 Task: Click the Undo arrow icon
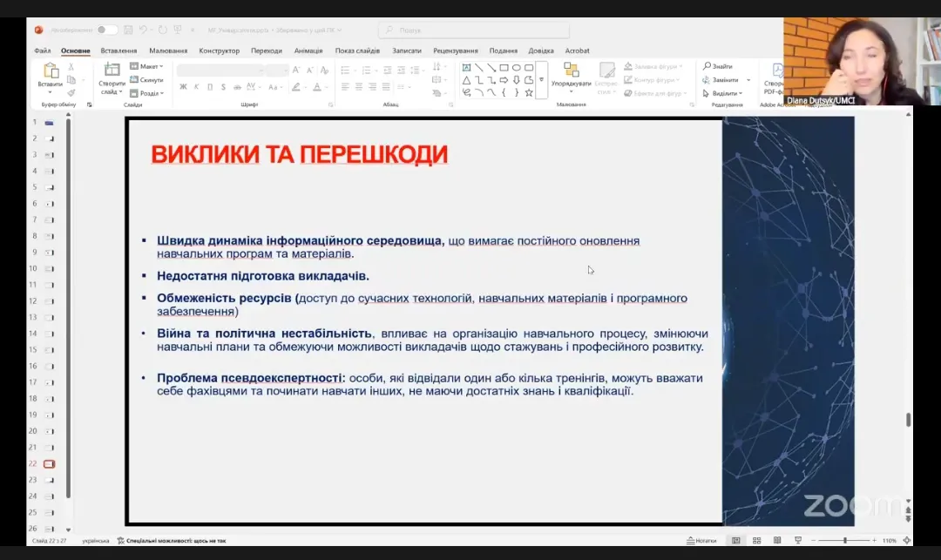(143, 30)
